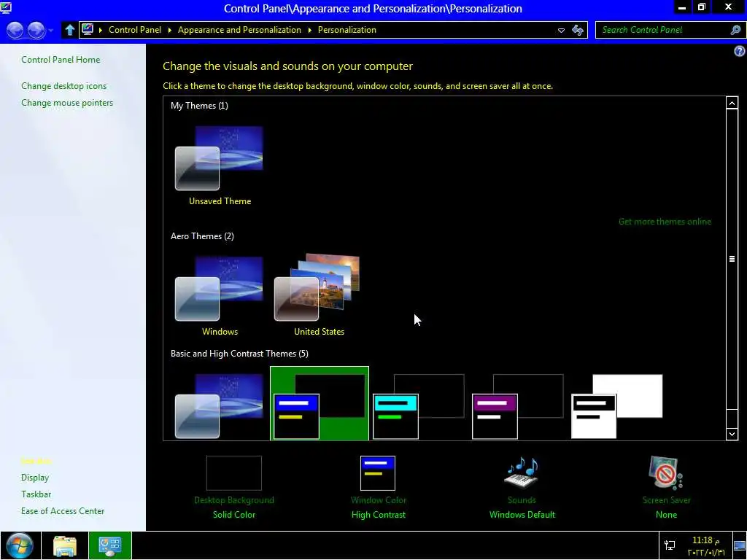Open Windows Explorer from taskbar
Viewport: 747px width, 560px height.
pyautogui.click(x=65, y=545)
